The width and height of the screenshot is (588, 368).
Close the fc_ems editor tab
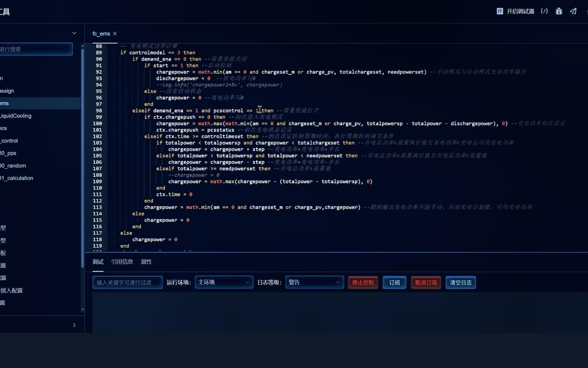point(115,33)
